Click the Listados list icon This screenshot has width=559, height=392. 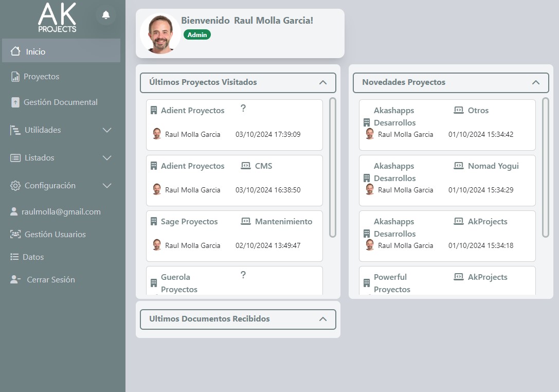(x=15, y=158)
